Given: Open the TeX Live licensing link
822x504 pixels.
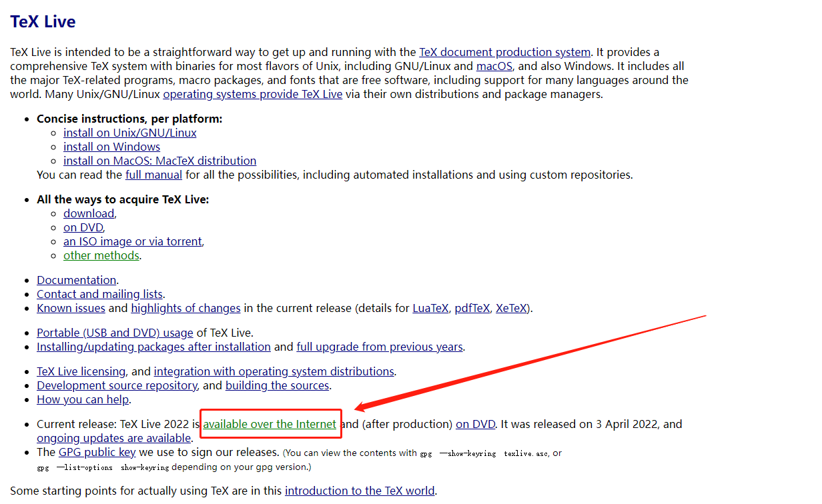Looking at the screenshot, I should point(81,371).
